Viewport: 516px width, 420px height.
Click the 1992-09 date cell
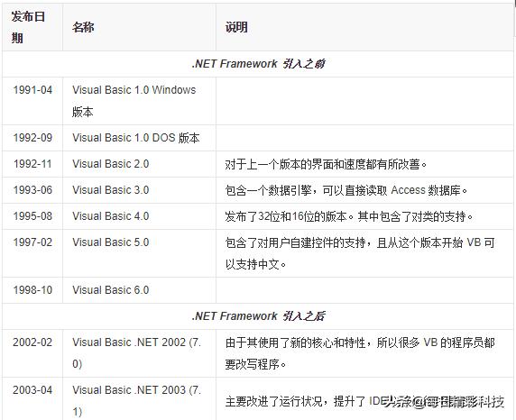pyautogui.click(x=32, y=138)
